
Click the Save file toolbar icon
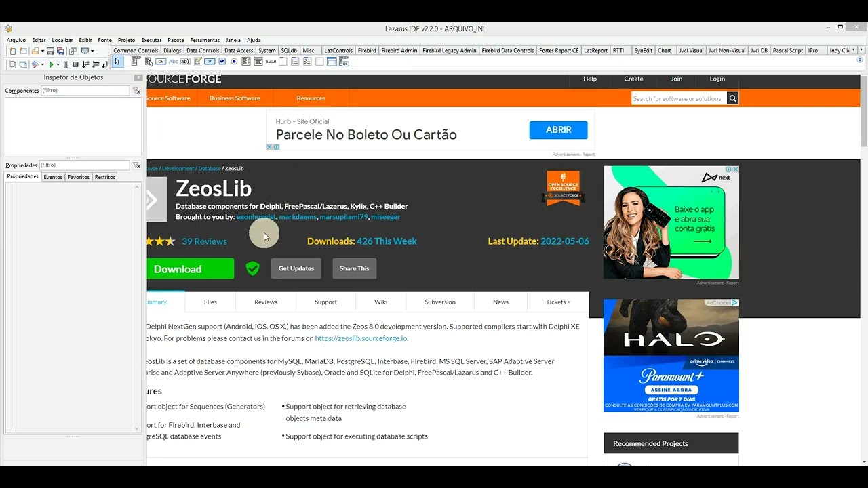pyautogui.click(x=50, y=52)
